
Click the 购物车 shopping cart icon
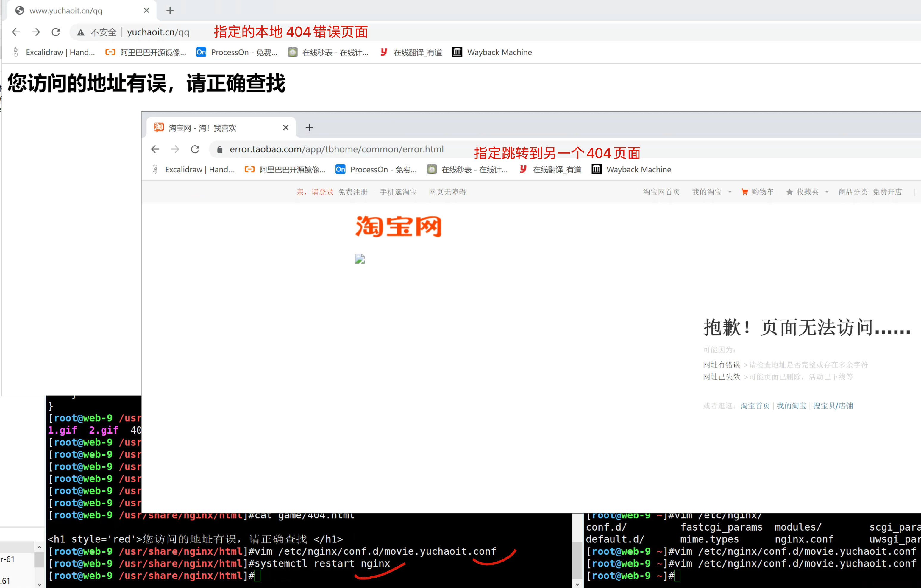click(744, 192)
